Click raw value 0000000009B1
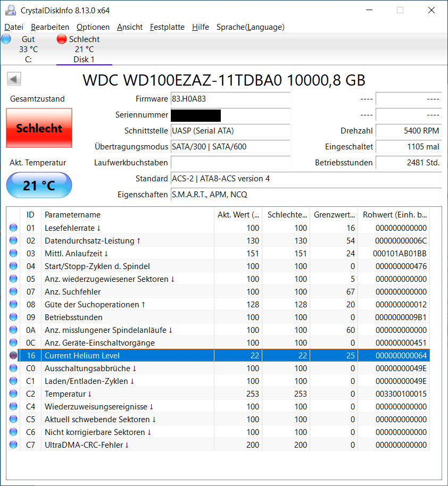The height and width of the screenshot is (486, 448). (x=401, y=317)
